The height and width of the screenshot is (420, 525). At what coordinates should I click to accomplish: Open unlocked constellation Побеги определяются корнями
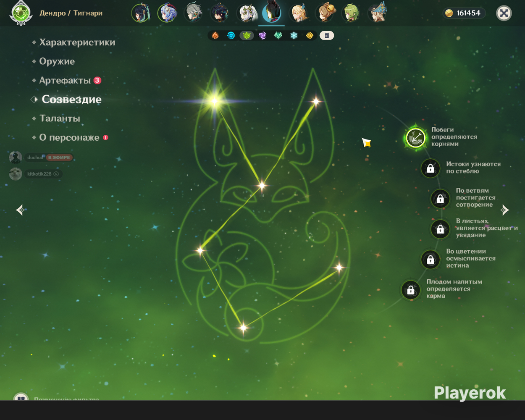415,137
